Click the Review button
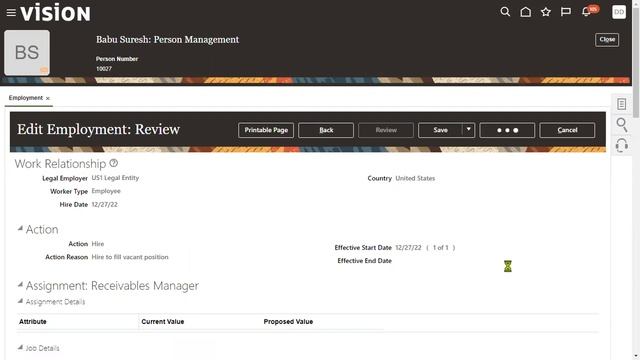Viewport: 640px width, 360px height. click(386, 130)
